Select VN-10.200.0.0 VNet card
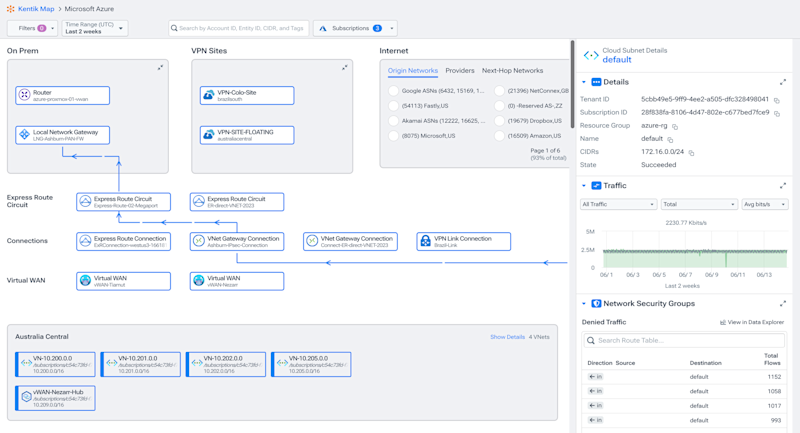The image size is (800, 433). click(55, 364)
